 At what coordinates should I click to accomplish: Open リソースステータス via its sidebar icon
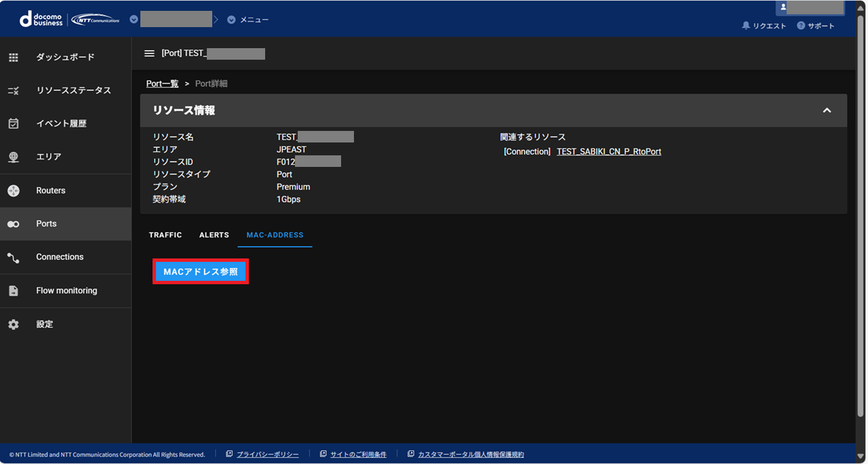[14, 91]
